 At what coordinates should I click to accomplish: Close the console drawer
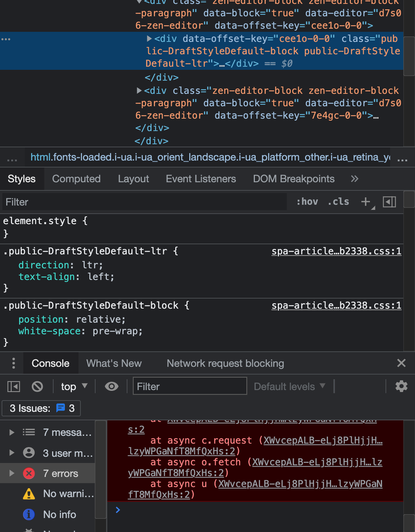pyautogui.click(x=401, y=363)
